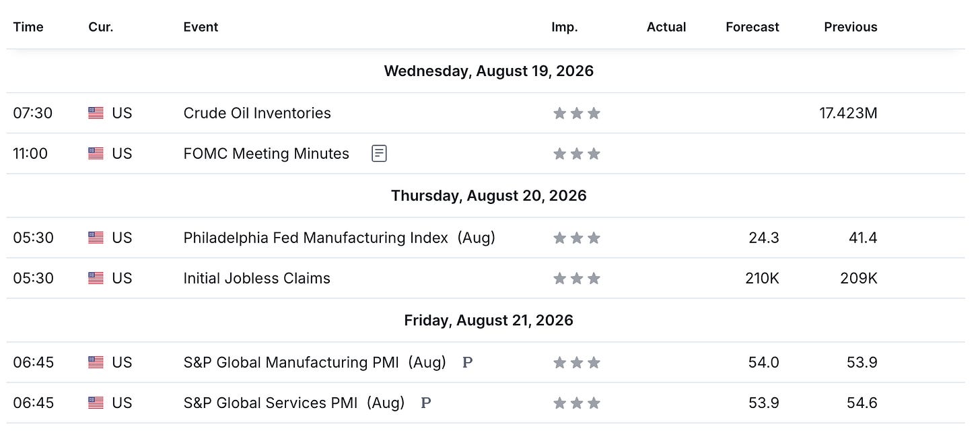Click the US flag beside Crude Oil Inventories
980x441 pixels.
point(96,113)
